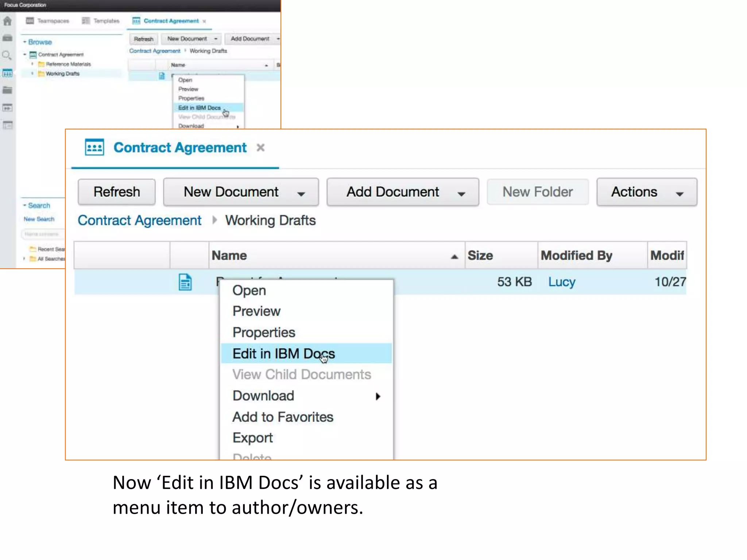Click the teamspaces icon in the small window sidebar
The width and height of the screenshot is (747, 560).
click(7, 73)
